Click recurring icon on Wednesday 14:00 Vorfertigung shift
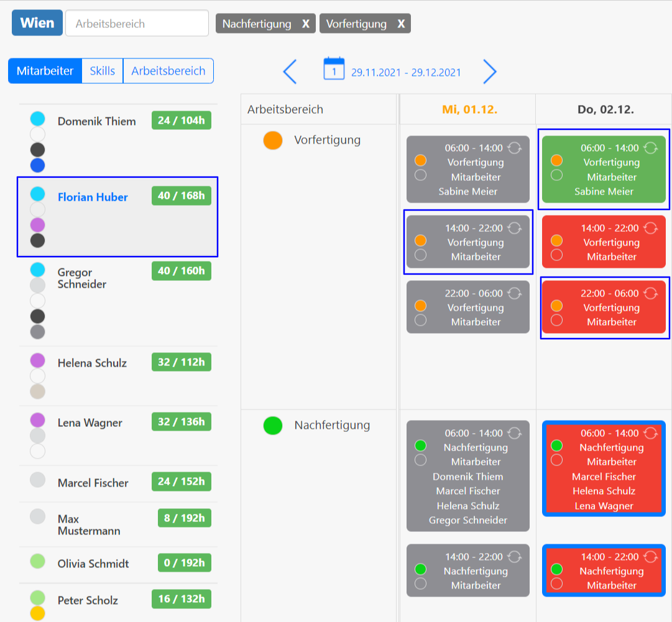Image resolution: width=672 pixels, height=622 pixels. (514, 228)
